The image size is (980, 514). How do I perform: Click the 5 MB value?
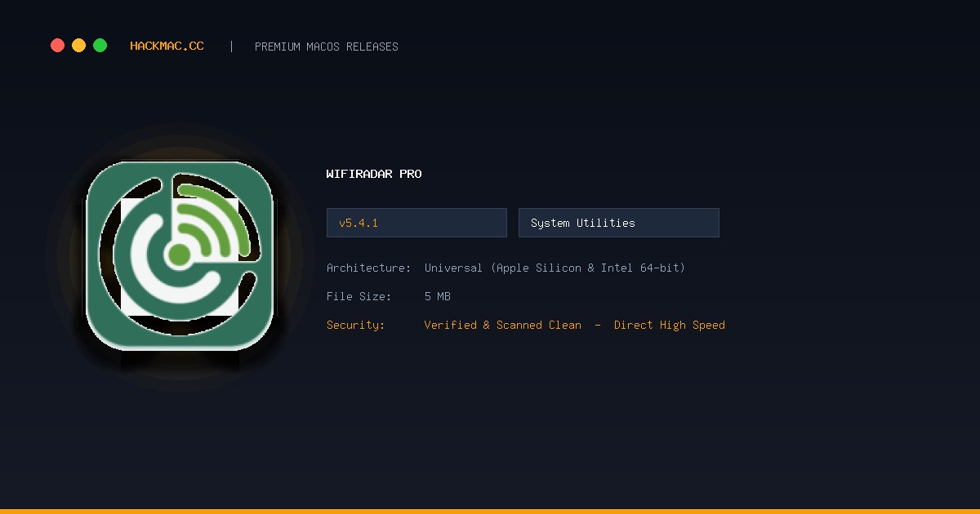(x=438, y=296)
